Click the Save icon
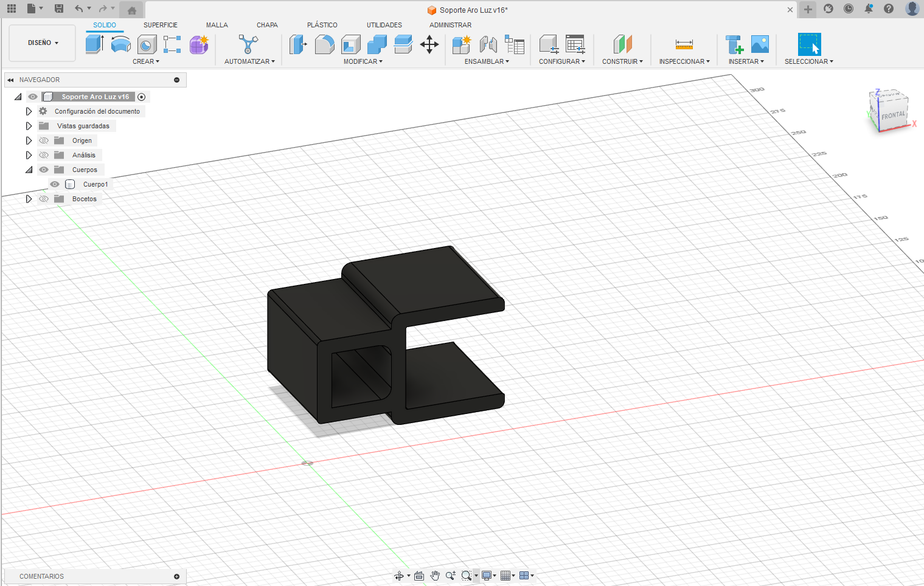 [x=58, y=9]
